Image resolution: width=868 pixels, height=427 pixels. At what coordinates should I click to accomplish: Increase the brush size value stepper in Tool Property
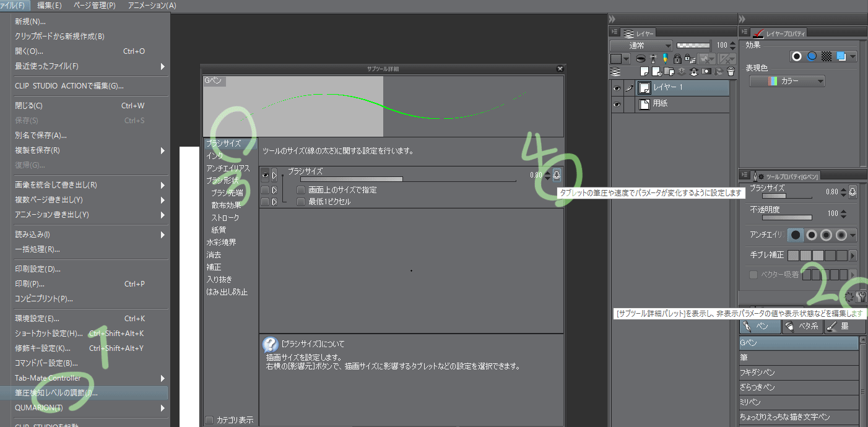pos(843,189)
